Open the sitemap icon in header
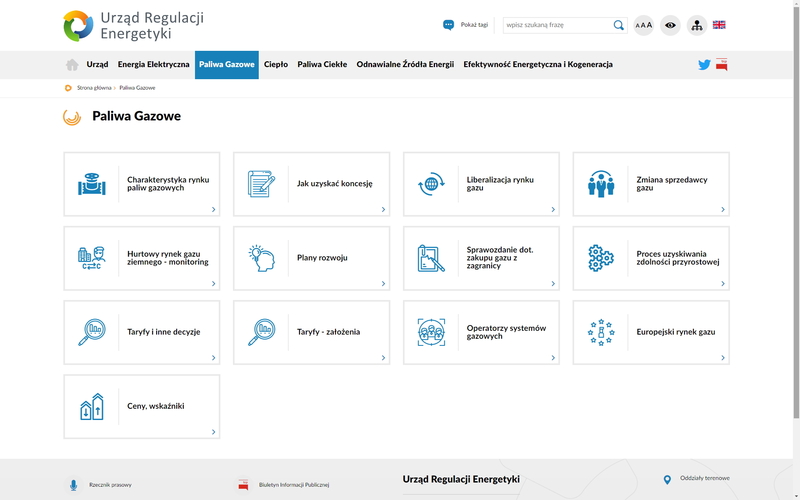Image resolution: width=800 pixels, height=500 pixels. point(697,25)
